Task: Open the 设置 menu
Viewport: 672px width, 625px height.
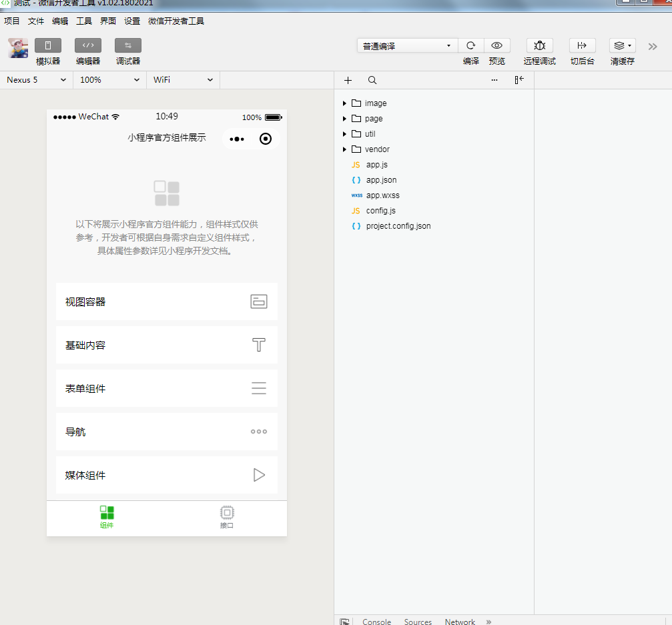Action: (x=132, y=21)
